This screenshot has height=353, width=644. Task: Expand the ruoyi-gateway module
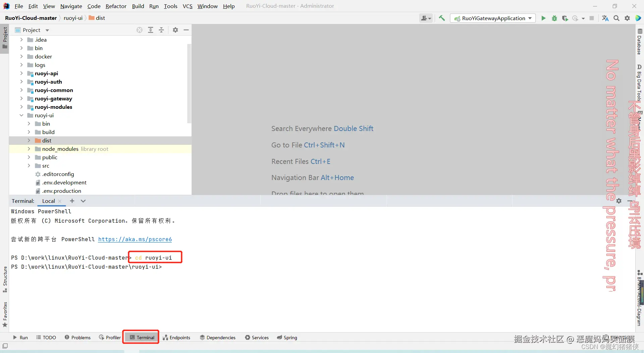21,98
